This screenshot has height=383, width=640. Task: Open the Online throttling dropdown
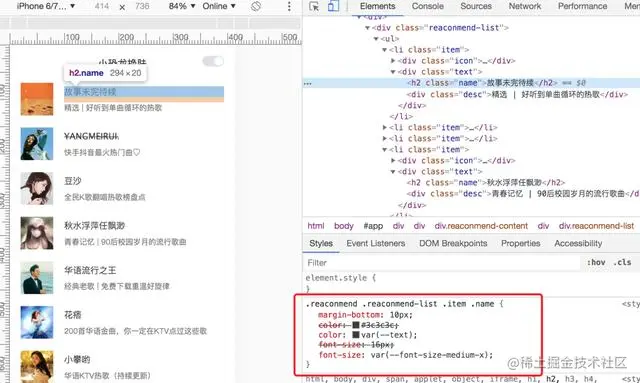pos(219,6)
